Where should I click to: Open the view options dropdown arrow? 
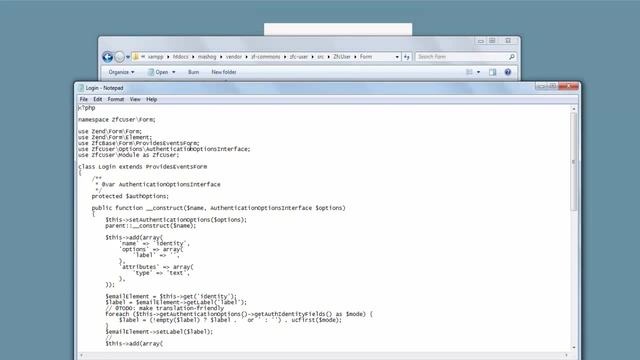(x=478, y=72)
